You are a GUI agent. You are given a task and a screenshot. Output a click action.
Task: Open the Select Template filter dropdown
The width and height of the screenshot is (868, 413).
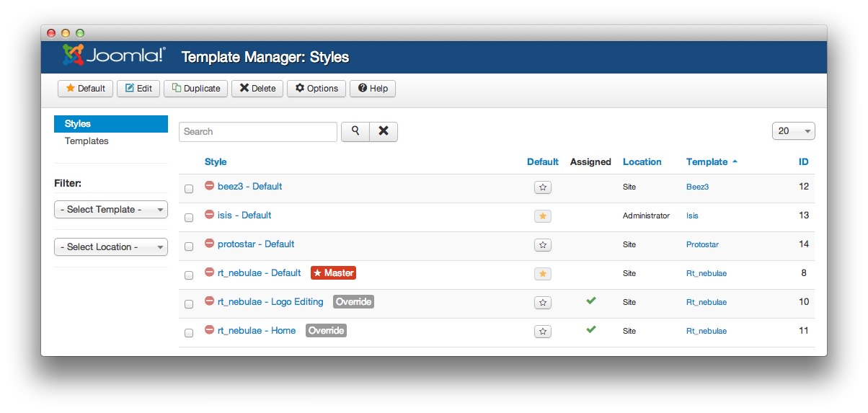tap(111, 210)
